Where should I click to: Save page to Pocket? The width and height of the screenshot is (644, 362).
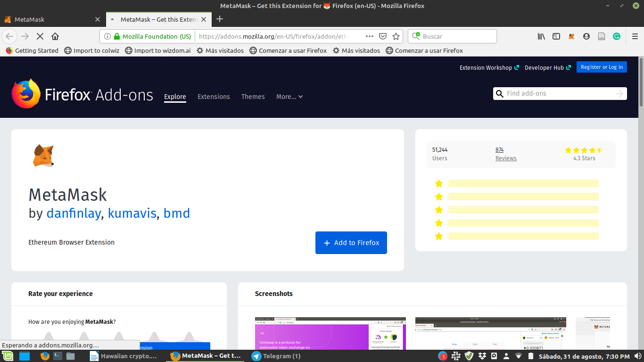tap(383, 36)
